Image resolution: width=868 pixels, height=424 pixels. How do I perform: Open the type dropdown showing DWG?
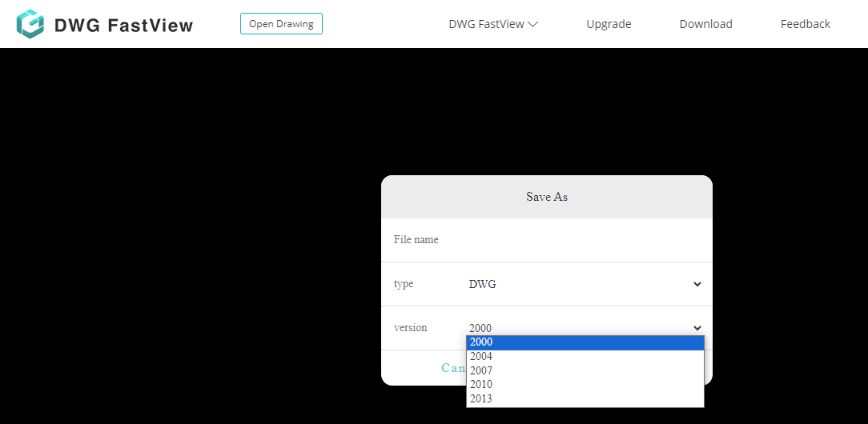pos(585,284)
